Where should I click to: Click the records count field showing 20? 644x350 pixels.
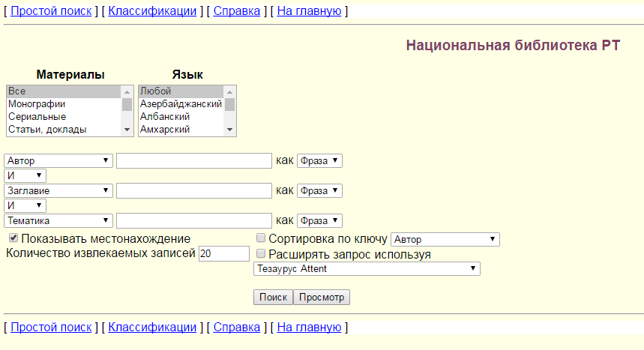tap(224, 253)
